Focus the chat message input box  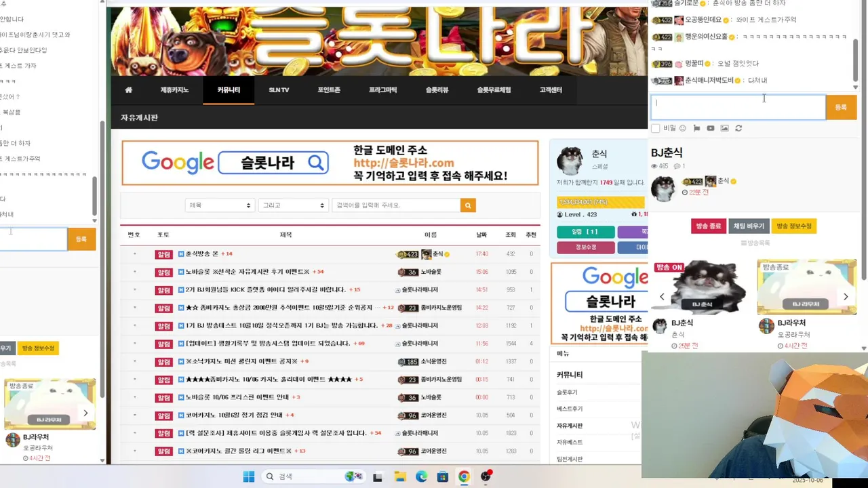(738, 107)
